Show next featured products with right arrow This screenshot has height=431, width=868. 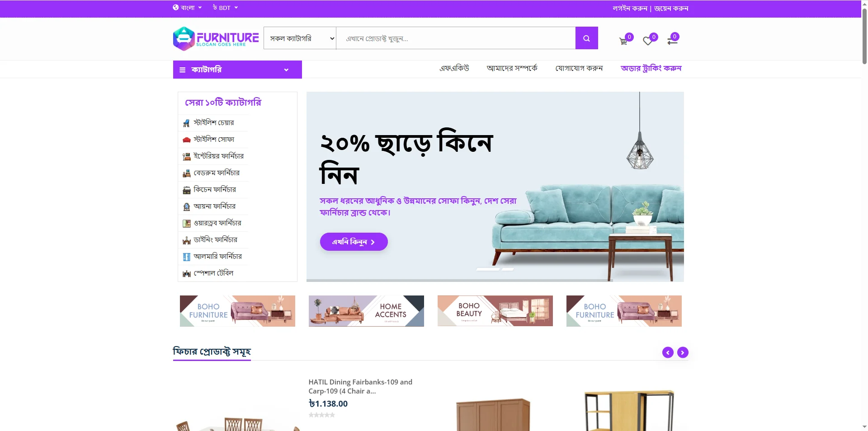coord(683,352)
